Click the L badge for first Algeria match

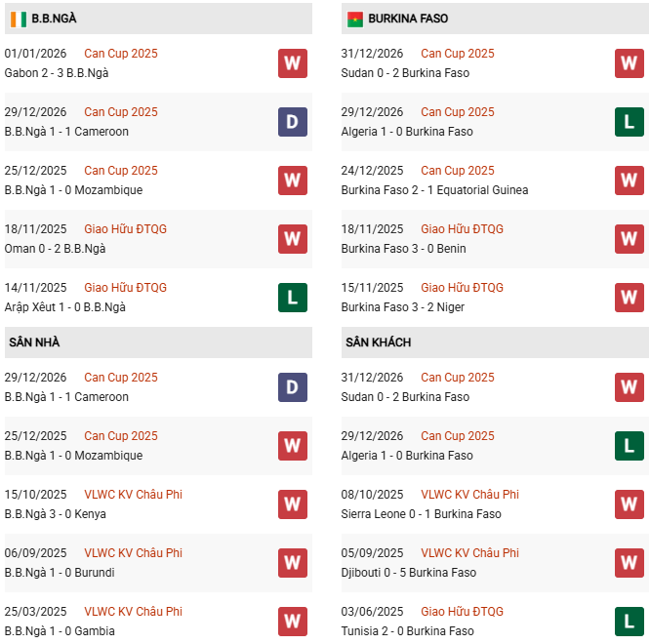(x=629, y=122)
